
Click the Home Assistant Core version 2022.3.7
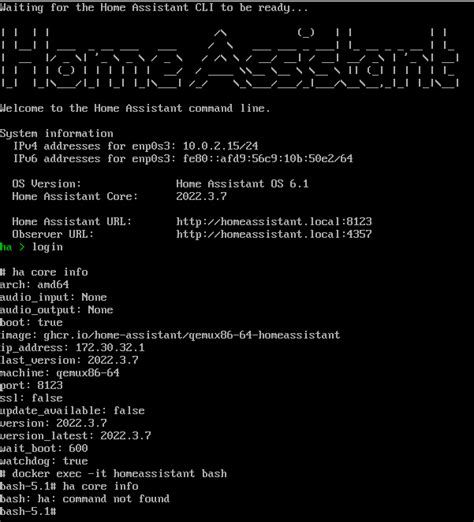pos(201,196)
